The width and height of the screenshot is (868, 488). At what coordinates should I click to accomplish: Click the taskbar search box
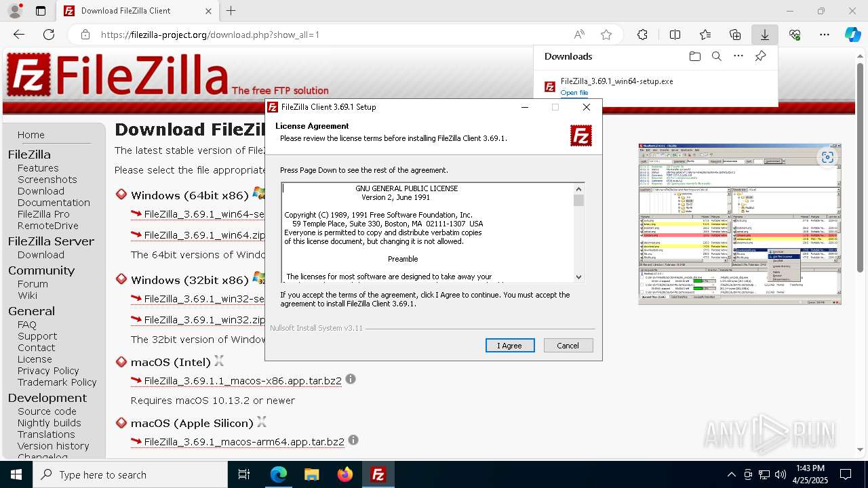pos(130,474)
